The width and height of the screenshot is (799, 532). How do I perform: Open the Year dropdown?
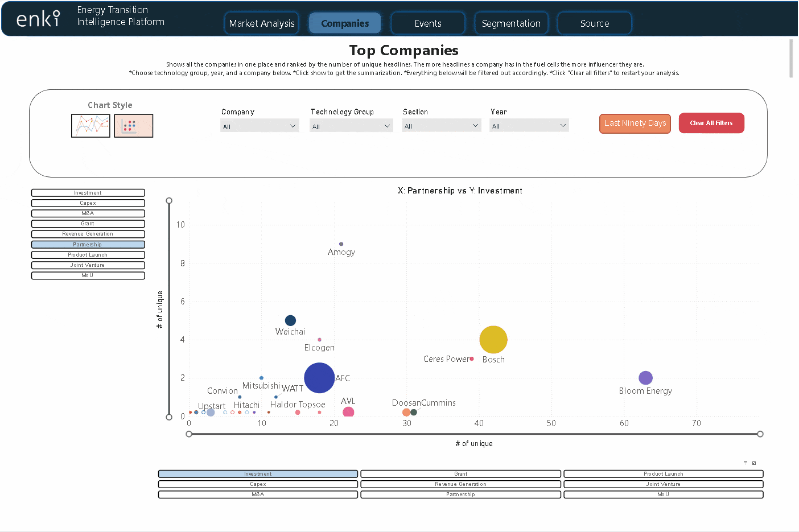(x=529, y=126)
